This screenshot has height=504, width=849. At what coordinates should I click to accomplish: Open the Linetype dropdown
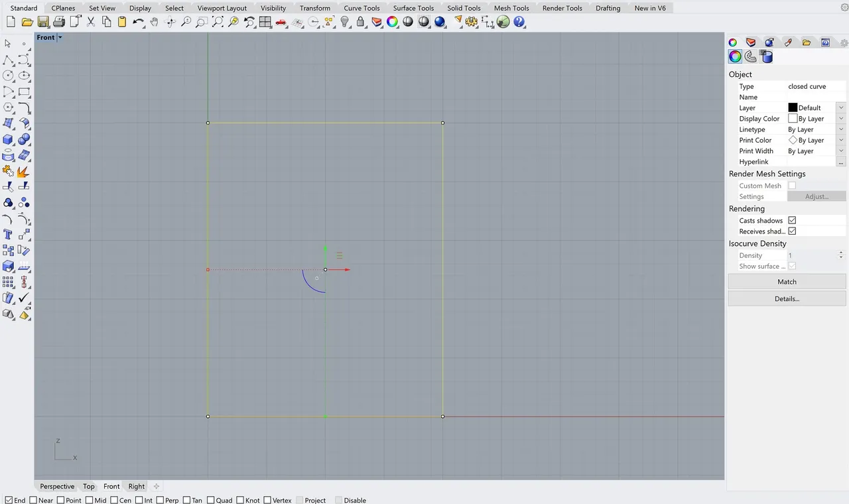(x=841, y=129)
